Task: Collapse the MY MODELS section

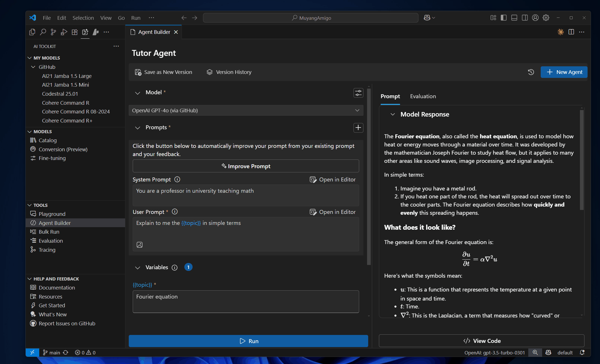Action: [30, 58]
